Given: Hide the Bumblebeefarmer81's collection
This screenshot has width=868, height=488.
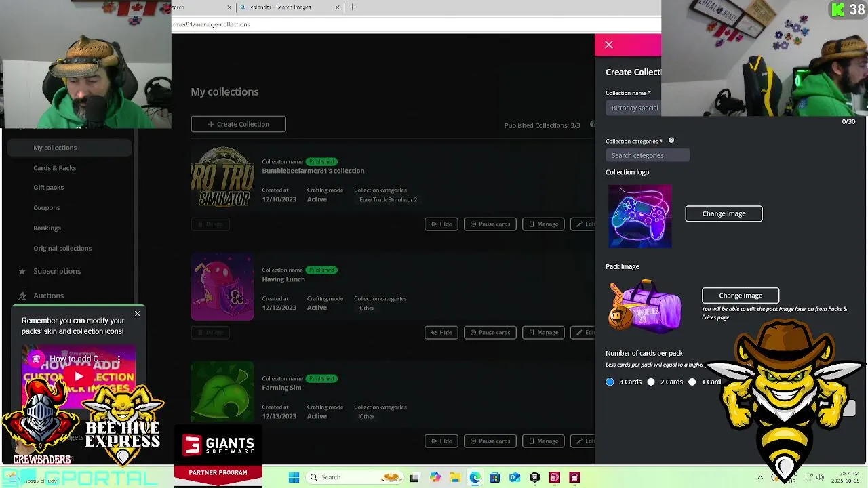Looking at the screenshot, I should tap(441, 224).
